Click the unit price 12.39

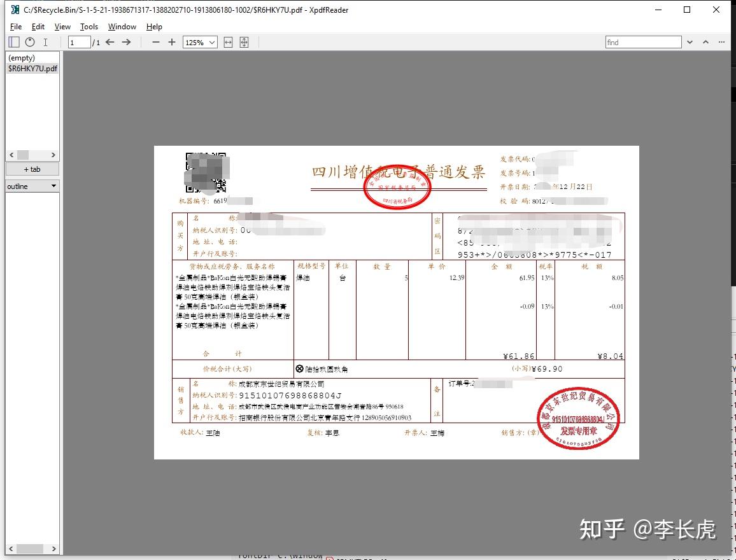tap(456, 277)
